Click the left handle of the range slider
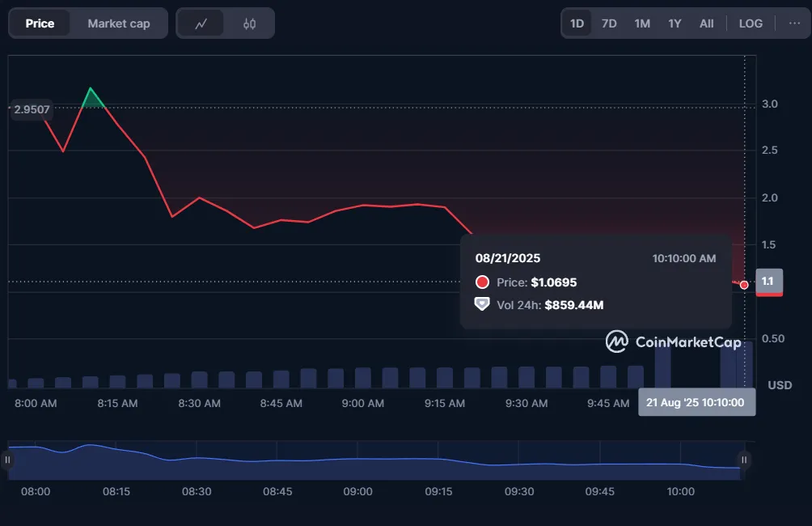 [x=8, y=459]
